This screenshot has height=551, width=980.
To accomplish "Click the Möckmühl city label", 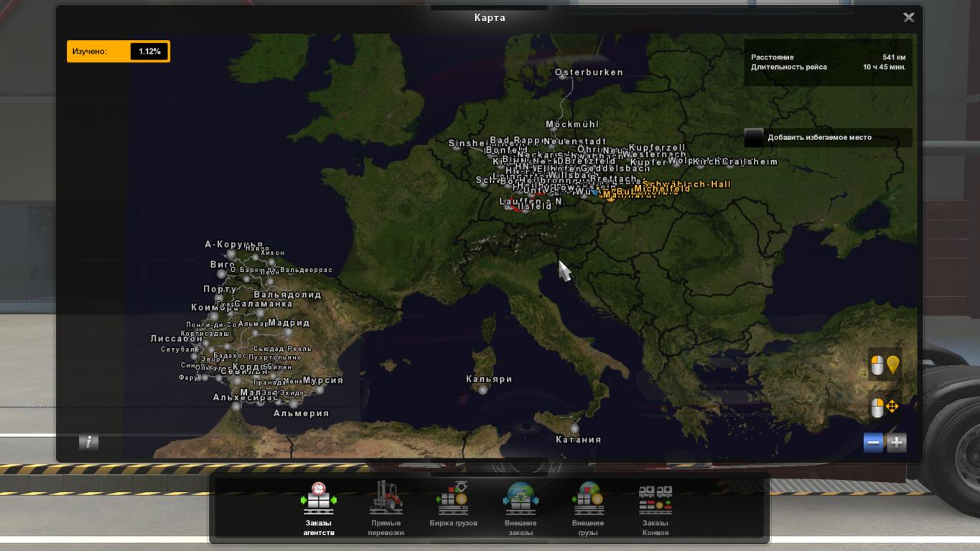I will [x=572, y=124].
